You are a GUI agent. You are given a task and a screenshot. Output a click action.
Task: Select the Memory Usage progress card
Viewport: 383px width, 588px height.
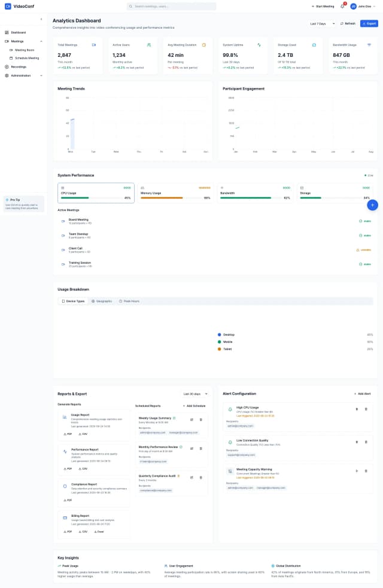tap(176, 193)
